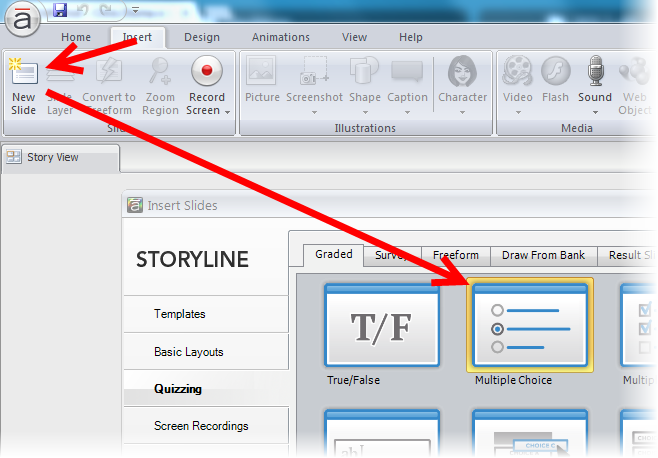Open the quick access toolbar customize arrow
Viewport: 658px width, 458px height.
(135, 10)
